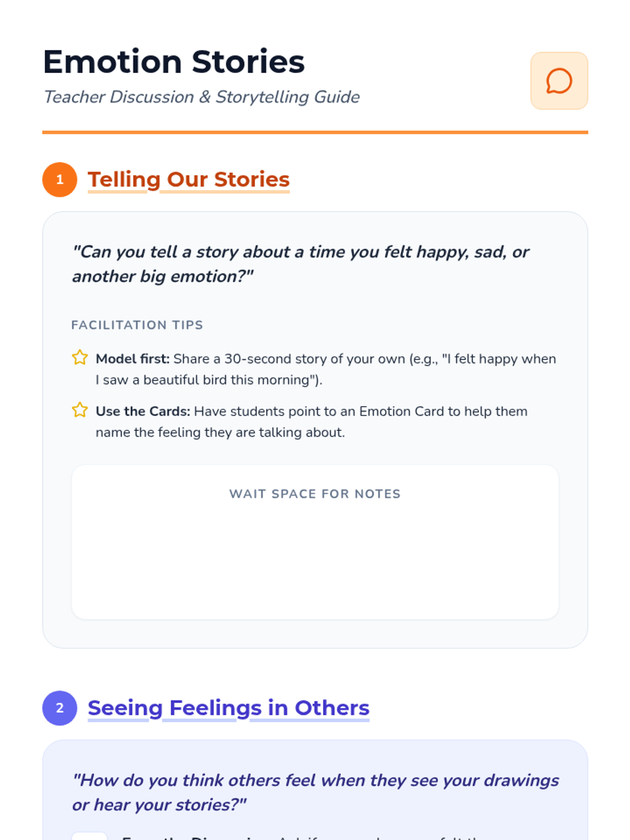Click the bold "Model first:" text
The image size is (630, 840).
click(133, 359)
